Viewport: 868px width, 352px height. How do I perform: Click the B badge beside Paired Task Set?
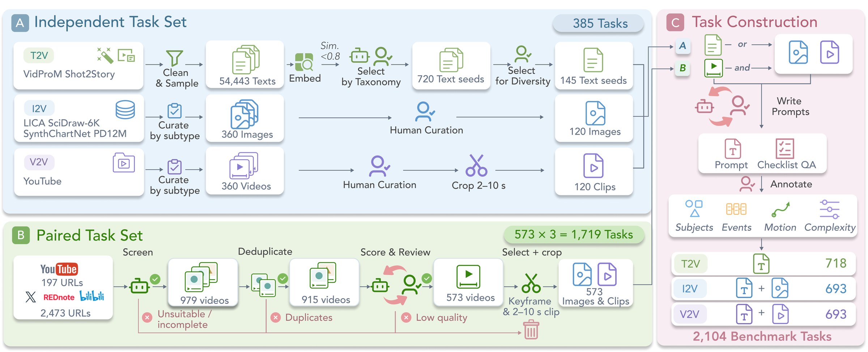21,235
